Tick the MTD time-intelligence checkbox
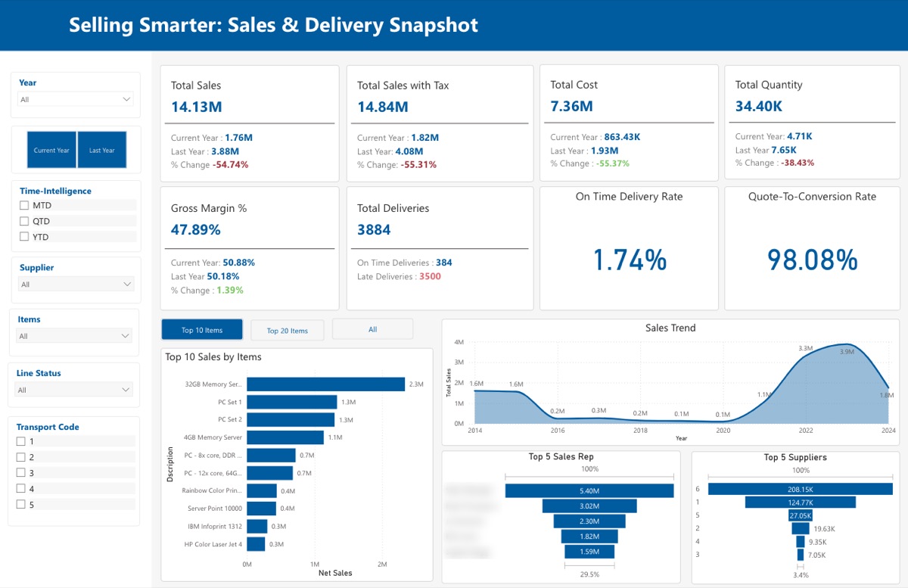908x588 pixels. point(24,205)
